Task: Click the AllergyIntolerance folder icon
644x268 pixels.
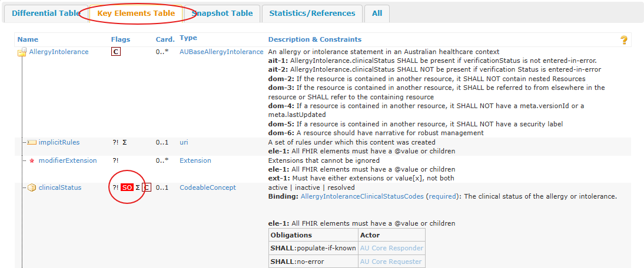Action: click(x=22, y=52)
